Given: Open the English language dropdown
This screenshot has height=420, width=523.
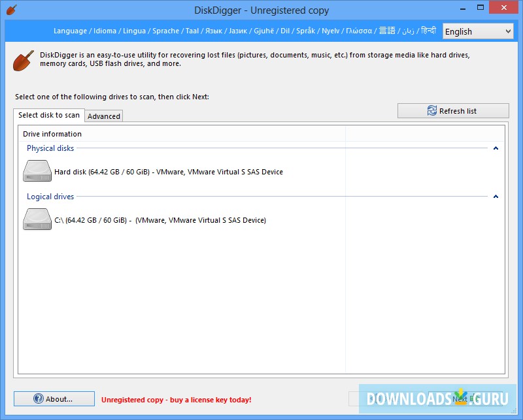Looking at the screenshot, I should 478,31.
